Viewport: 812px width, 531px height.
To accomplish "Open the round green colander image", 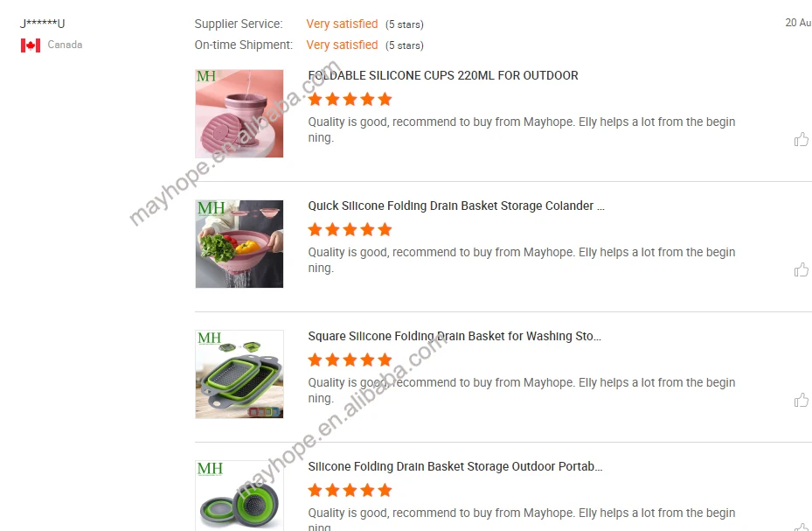I will [x=239, y=496].
